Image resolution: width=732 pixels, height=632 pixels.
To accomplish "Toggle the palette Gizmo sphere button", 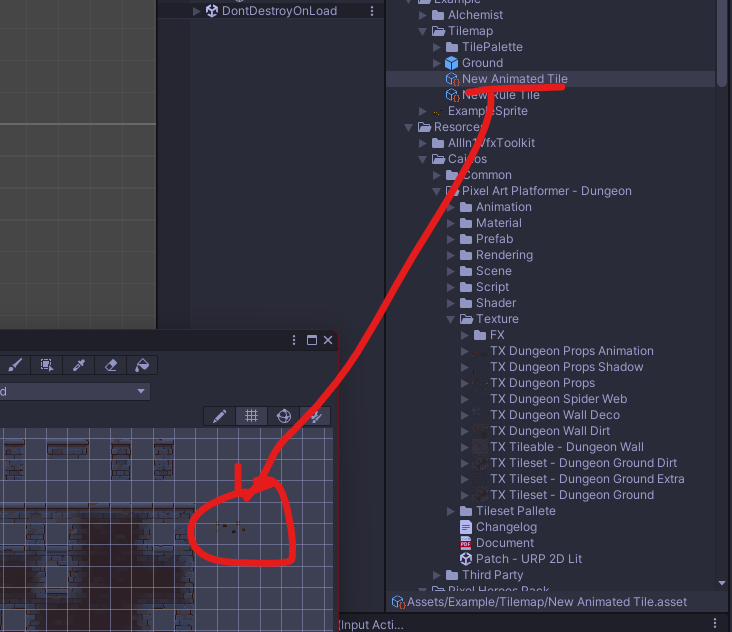I will coord(283,416).
